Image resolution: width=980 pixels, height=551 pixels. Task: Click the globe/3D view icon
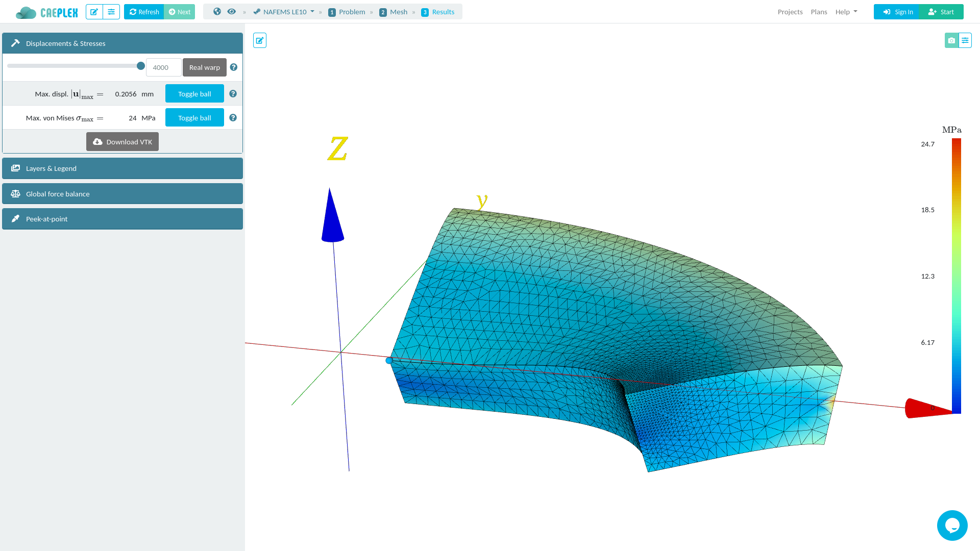tap(217, 11)
